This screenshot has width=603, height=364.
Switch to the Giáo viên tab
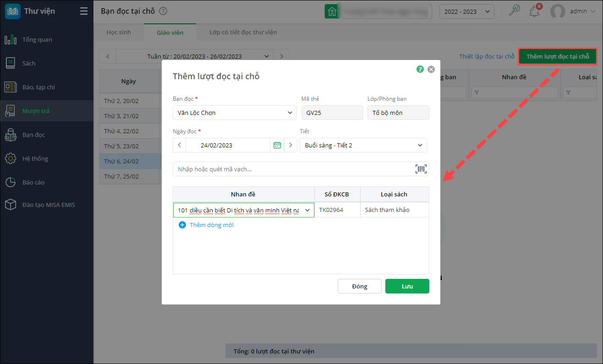coord(170,33)
